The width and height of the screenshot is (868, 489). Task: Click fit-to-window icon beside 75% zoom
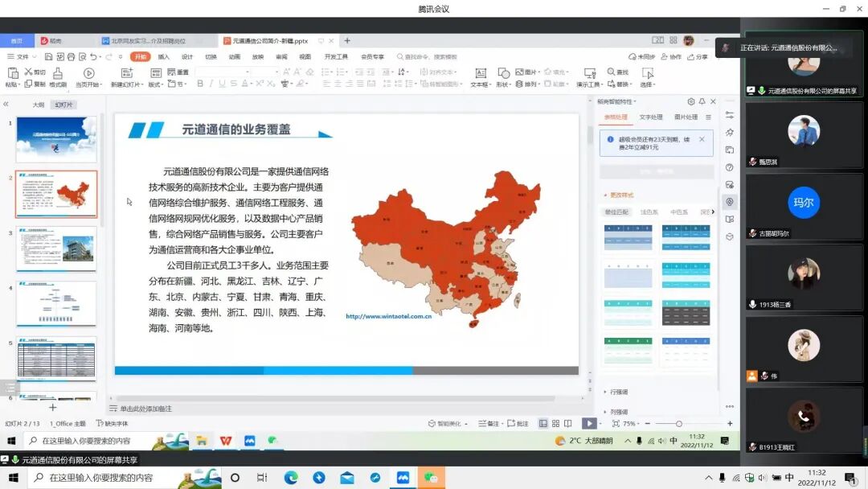616,423
